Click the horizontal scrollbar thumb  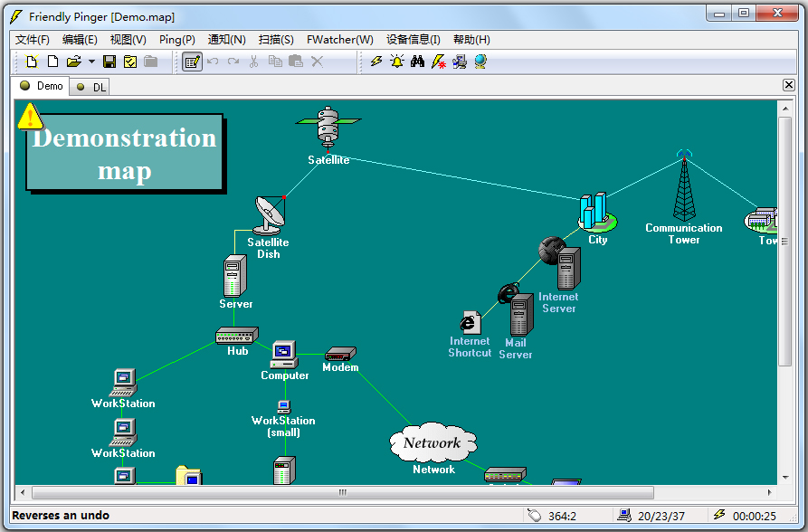[342, 493]
